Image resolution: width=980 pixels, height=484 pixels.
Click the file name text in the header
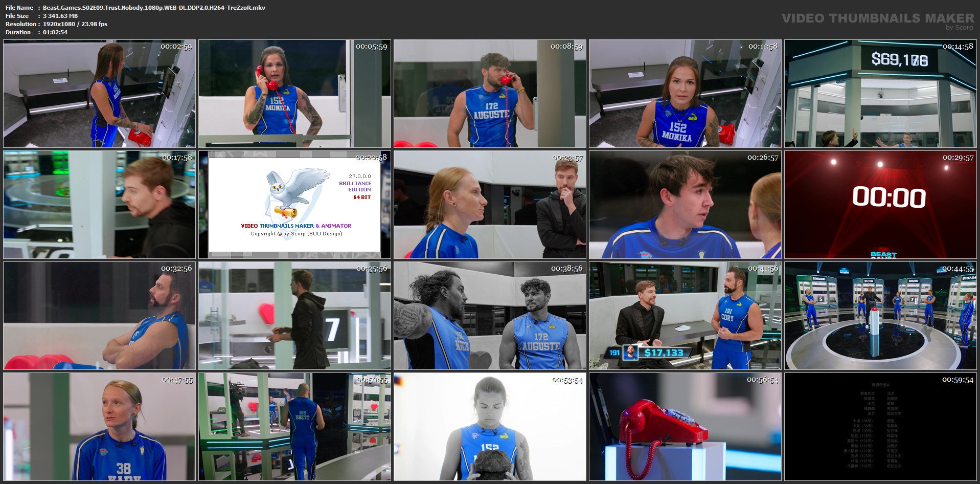pyautogui.click(x=153, y=8)
